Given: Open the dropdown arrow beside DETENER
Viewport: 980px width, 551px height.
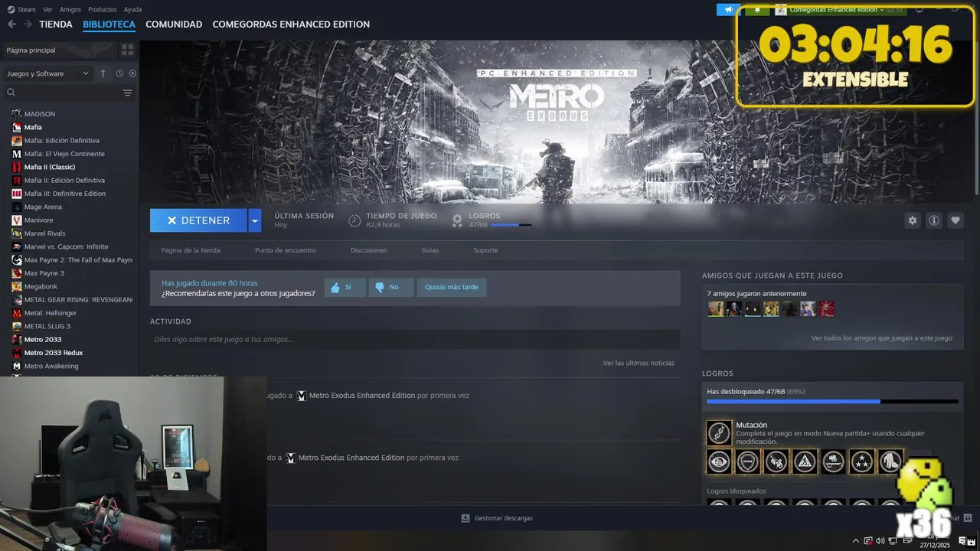Looking at the screenshot, I should (255, 220).
